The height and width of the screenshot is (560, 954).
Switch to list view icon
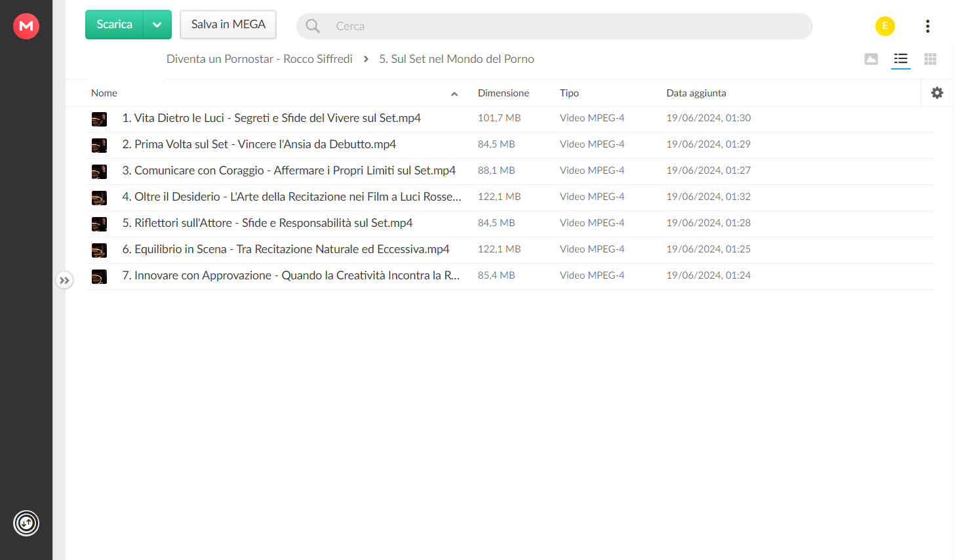click(x=901, y=59)
